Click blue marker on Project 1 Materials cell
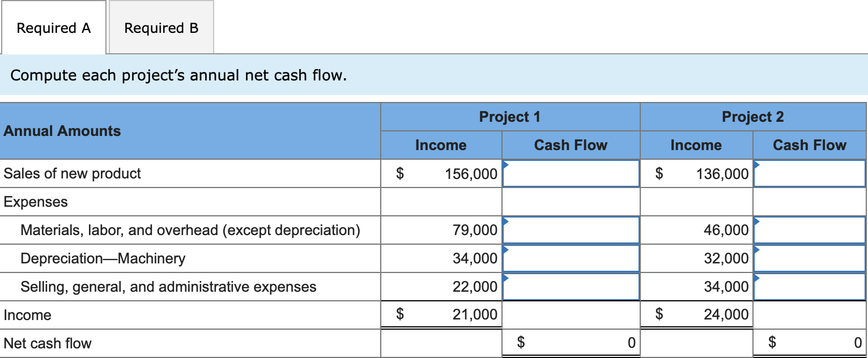This screenshot has height=358, width=868. (x=505, y=220)
